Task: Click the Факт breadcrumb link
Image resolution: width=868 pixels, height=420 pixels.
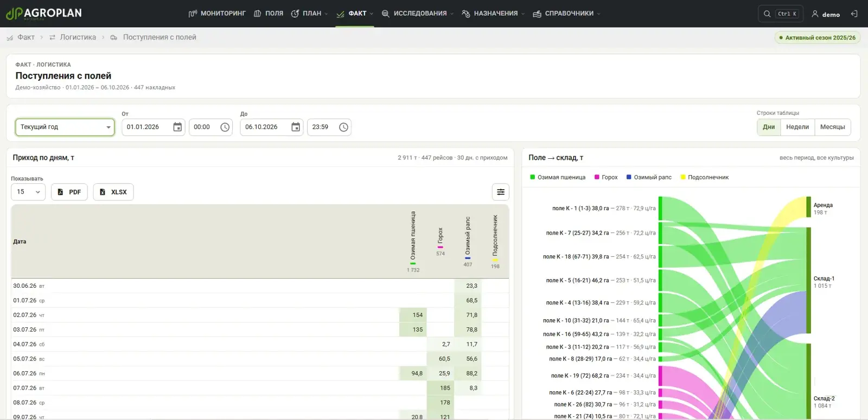Action: pos(26,37)
